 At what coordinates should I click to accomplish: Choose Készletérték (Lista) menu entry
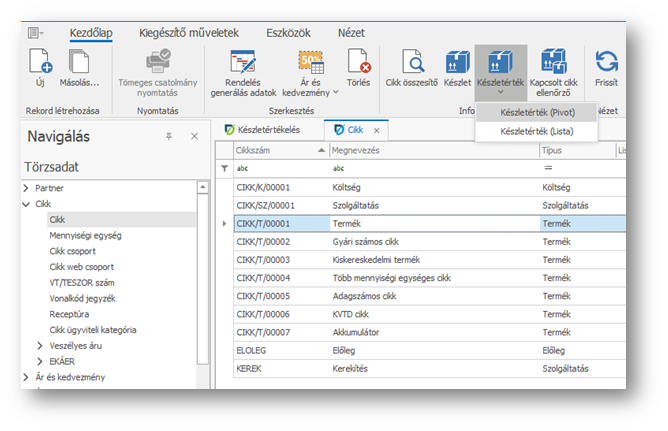tap(537, 131)
